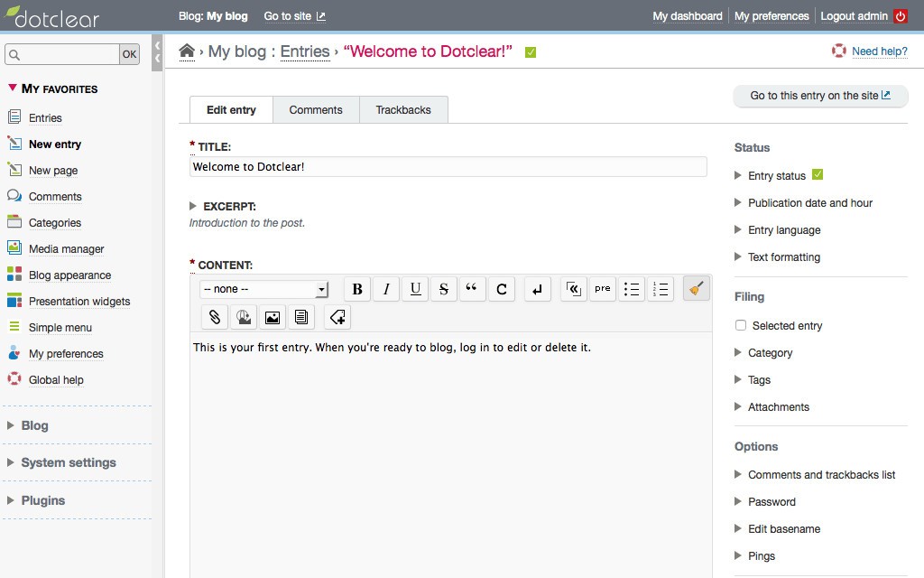The image size is (924, 578).
Task: Insert an unordered bullet list
Action: click(x=632, y=289)
